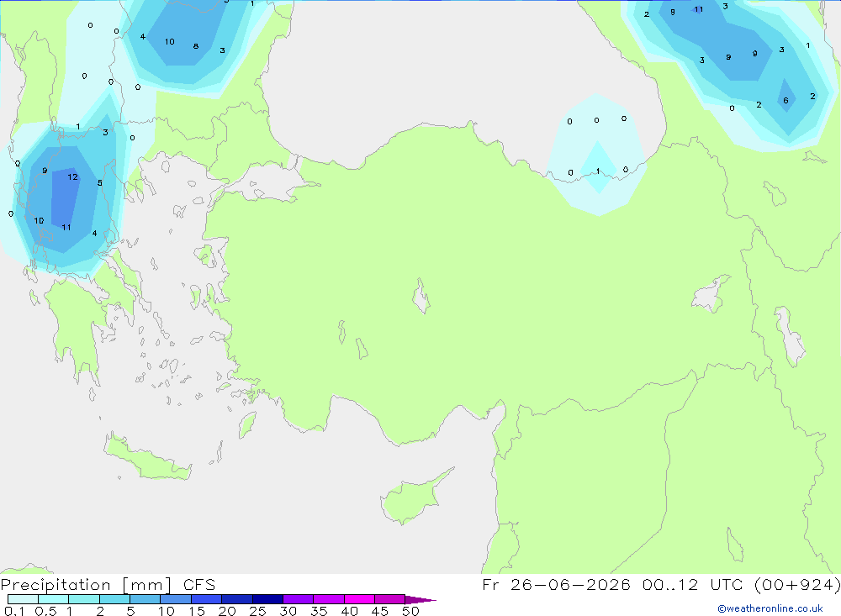This screenshot has width=841, height=616.
Task: Select the 20–25 mm dark blue legend swatch
Action: (237, 599)
